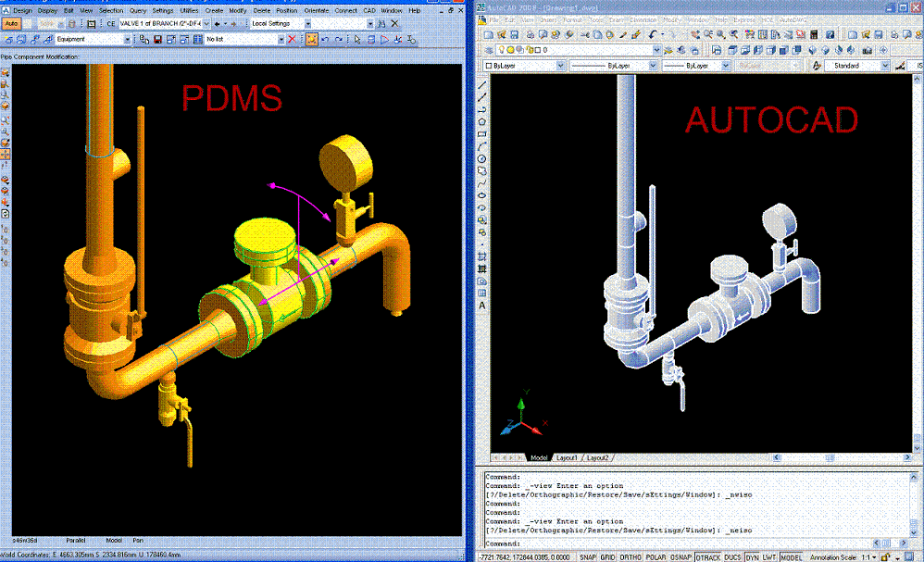This screenshot has height=562, width=924.
Task: Select the Line draw tool in AutoCAD
Action: coord(482,85)
